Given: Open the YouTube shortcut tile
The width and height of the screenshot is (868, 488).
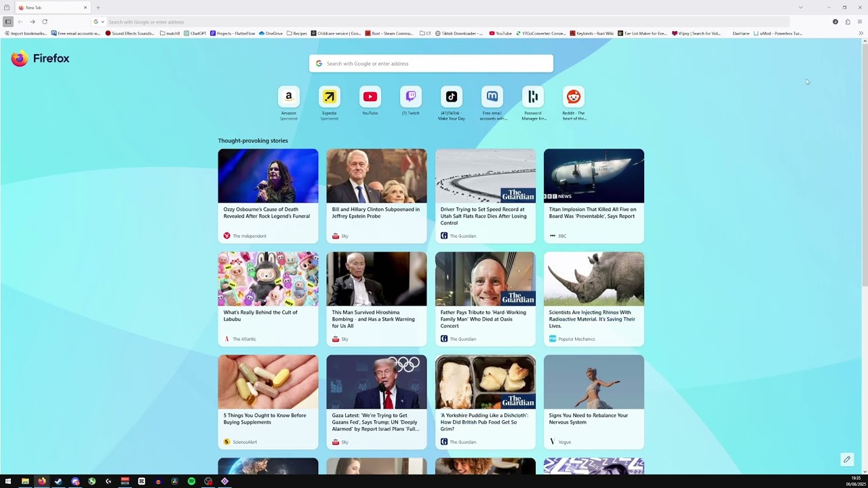Looking at the screenshot, I should tap(370, 97).
